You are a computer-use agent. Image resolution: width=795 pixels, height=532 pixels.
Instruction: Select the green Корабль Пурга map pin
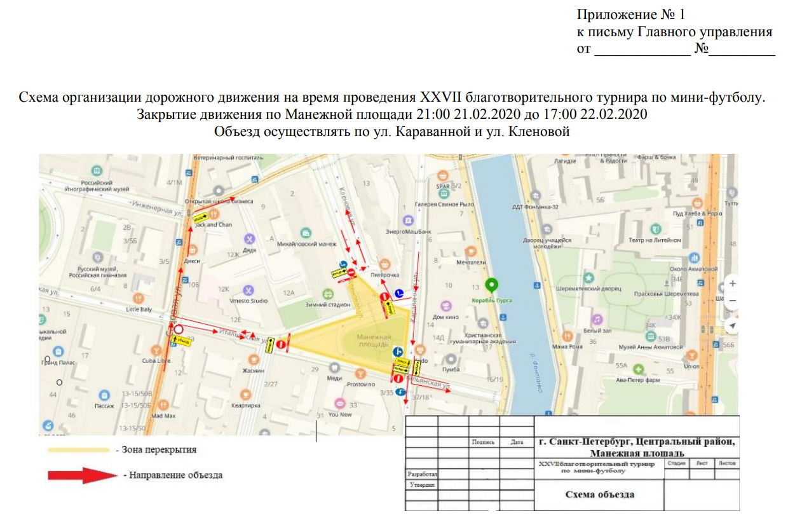click(x=491, y=286)
